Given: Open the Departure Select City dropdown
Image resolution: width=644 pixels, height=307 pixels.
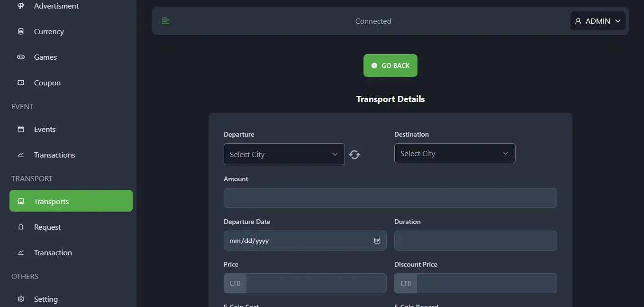Looking at the screenshot, I should pos(284,154).
